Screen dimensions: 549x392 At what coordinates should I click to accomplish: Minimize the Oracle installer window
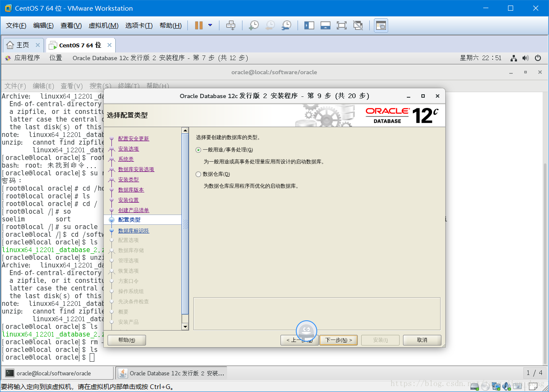(409, 96)
